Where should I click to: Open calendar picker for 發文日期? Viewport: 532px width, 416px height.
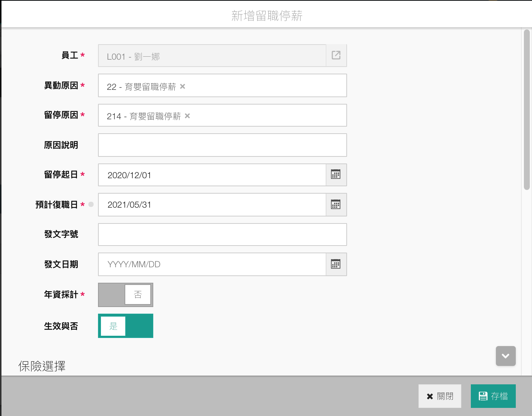[x=336, y=264]
